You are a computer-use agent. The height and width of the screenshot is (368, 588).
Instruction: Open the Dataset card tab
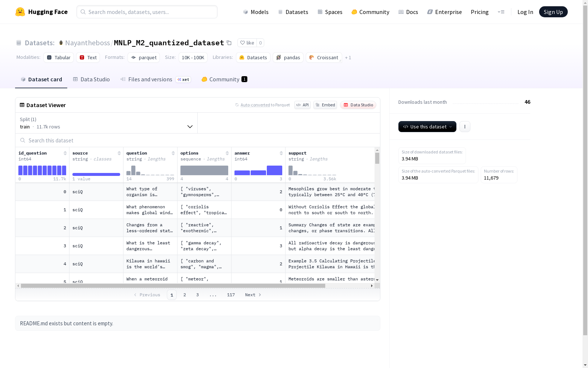coord(41,79)
